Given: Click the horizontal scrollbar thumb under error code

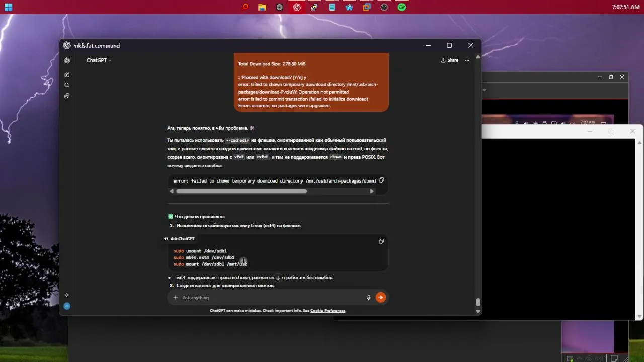Looking at the screenshot, I should click(x=242, y=191).
